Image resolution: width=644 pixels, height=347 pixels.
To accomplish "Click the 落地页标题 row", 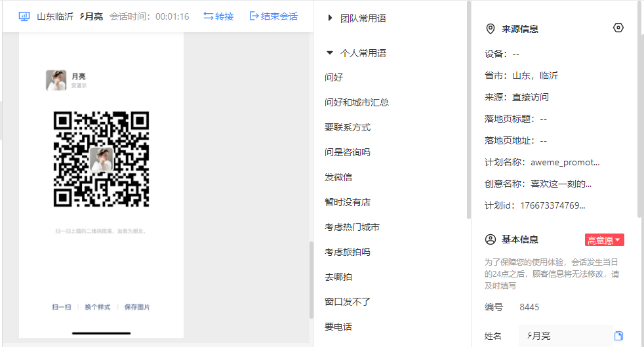I will tap(515, 119).
